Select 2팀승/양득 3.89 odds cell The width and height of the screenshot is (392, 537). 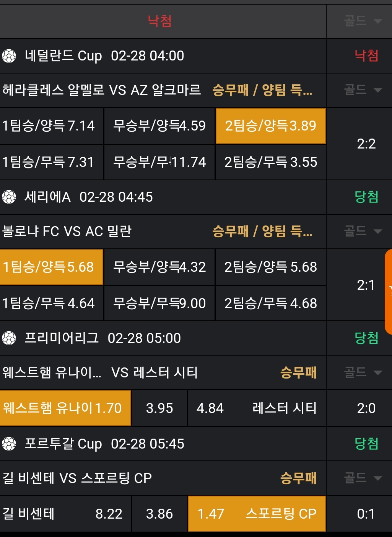(x=271, y=126)
